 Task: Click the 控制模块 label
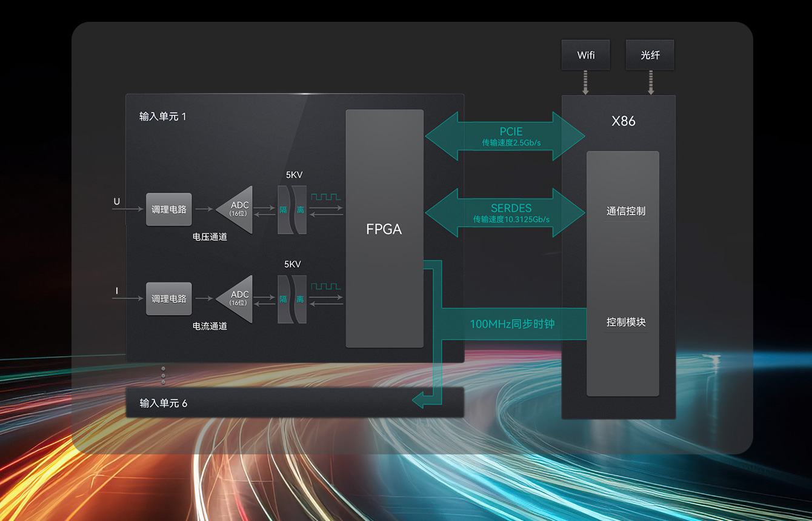click(x=625, y=322)
